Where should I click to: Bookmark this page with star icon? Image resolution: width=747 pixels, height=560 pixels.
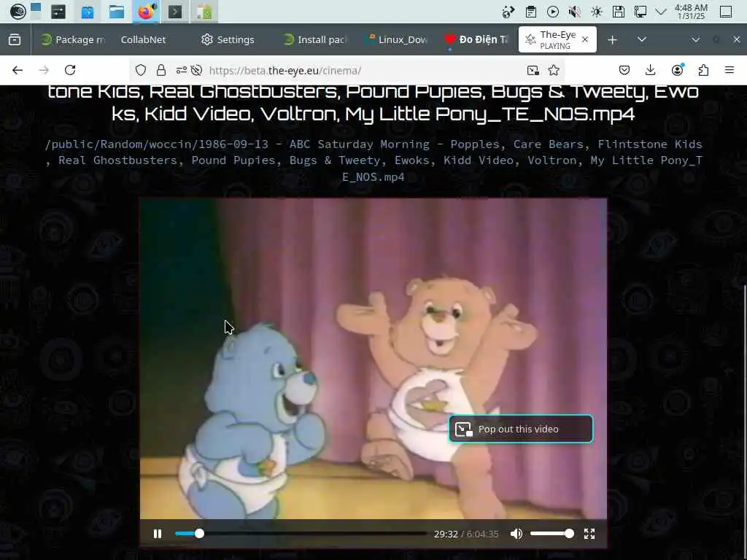(554, 71)
